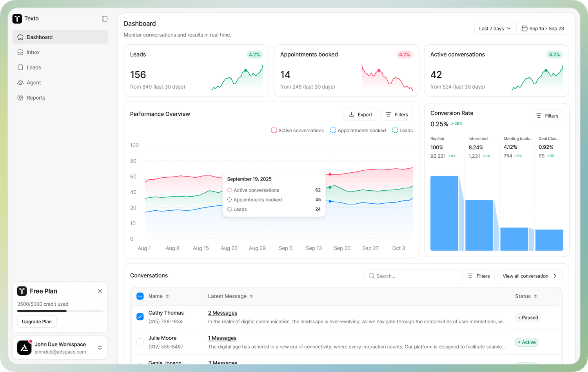Click the Reports chart icon in the sidebar
Viewport: 588px width, 372px height.
pos(20,98)
